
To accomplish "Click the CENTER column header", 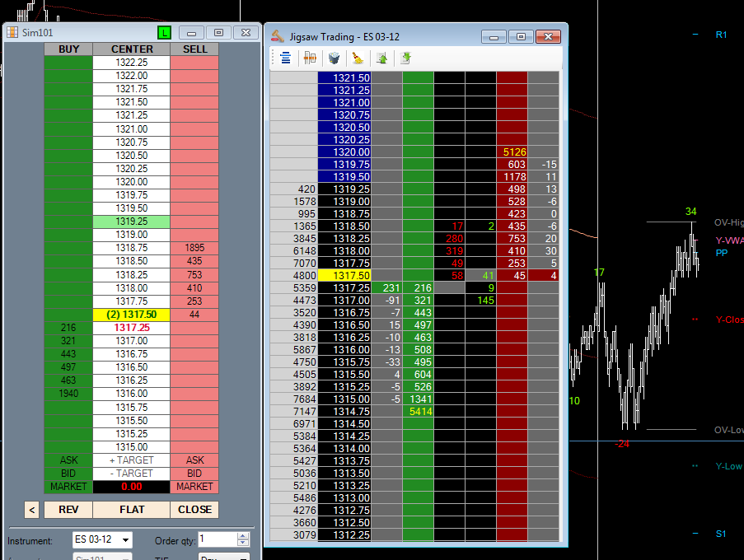I will click(x=132, y=49).
